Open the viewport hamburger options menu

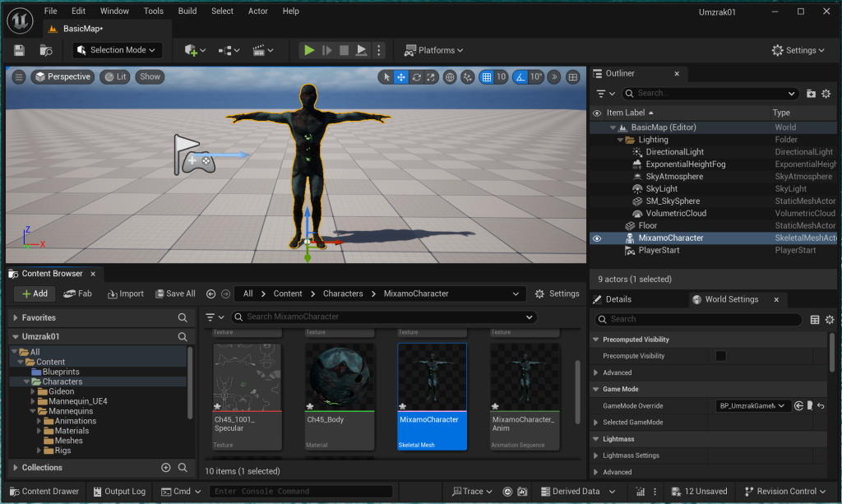click(19, 76)
